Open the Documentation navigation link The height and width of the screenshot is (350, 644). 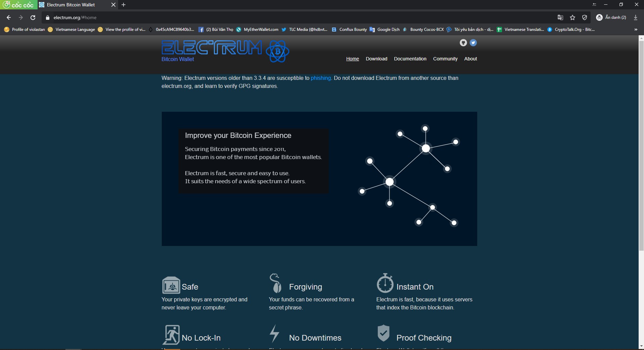pyautogui.click(x=410, y=59)
